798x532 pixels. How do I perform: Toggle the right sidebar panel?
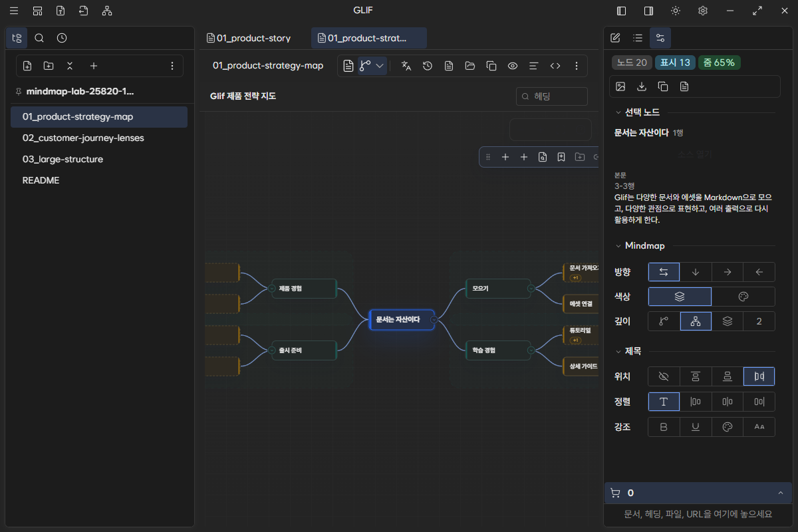[648, 11]
